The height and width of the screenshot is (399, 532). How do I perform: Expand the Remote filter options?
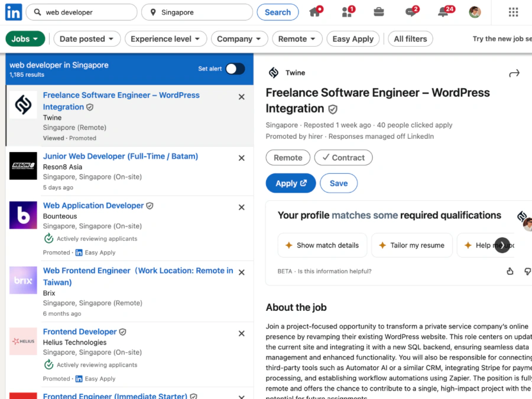(297, 38)
